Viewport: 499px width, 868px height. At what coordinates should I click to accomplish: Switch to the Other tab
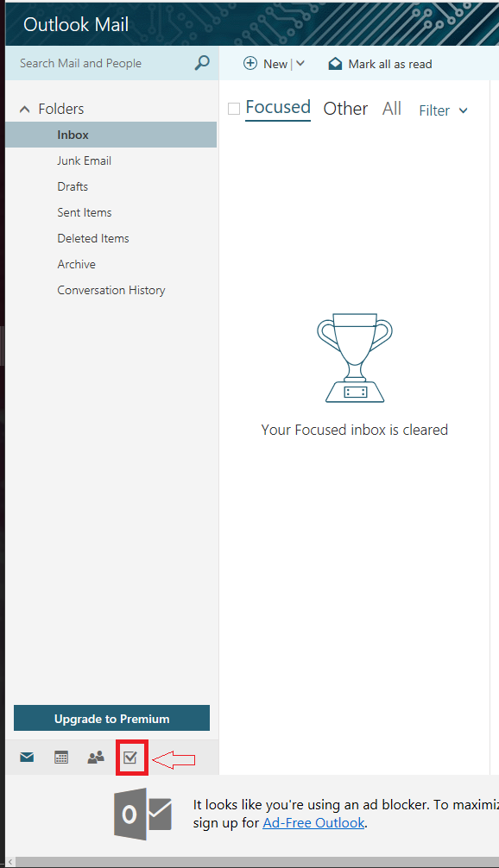coord(345,109)
